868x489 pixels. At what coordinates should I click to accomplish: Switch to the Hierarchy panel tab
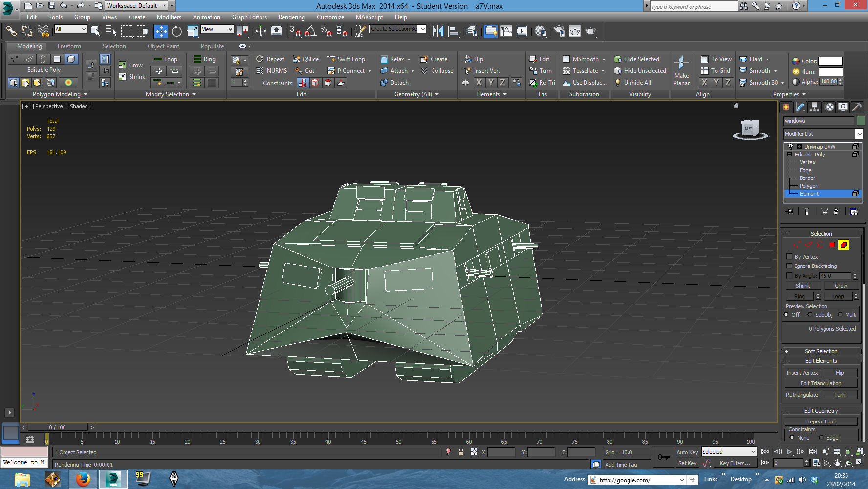pos(814,107)
